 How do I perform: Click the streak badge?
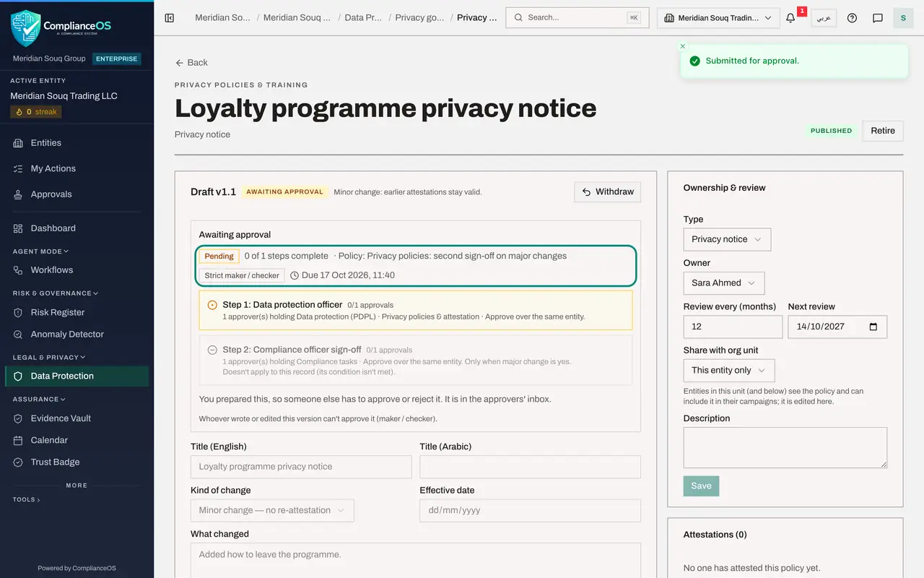click(36, 112)
